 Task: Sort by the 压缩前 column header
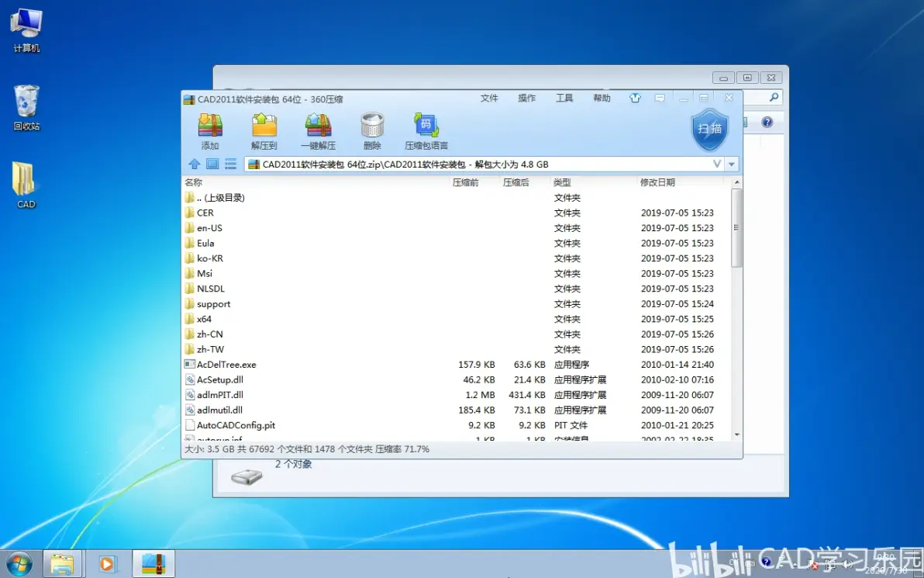click(466, 182)
